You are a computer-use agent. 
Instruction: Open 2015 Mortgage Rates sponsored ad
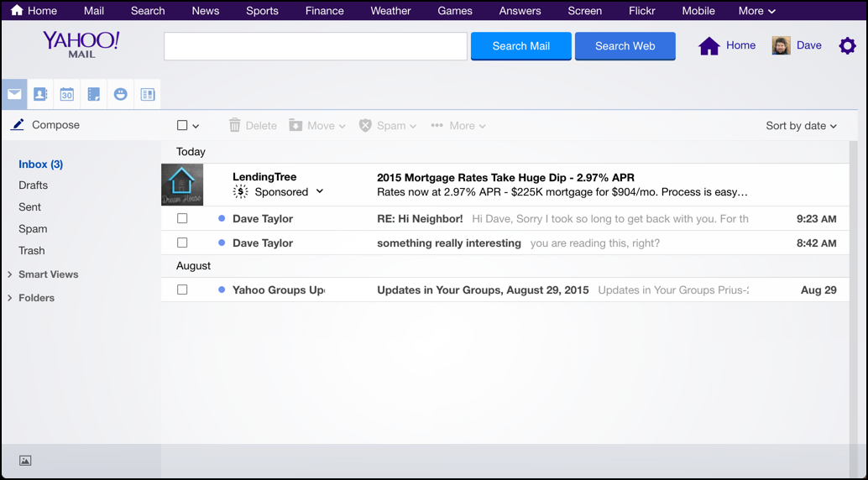coord(505,178)
